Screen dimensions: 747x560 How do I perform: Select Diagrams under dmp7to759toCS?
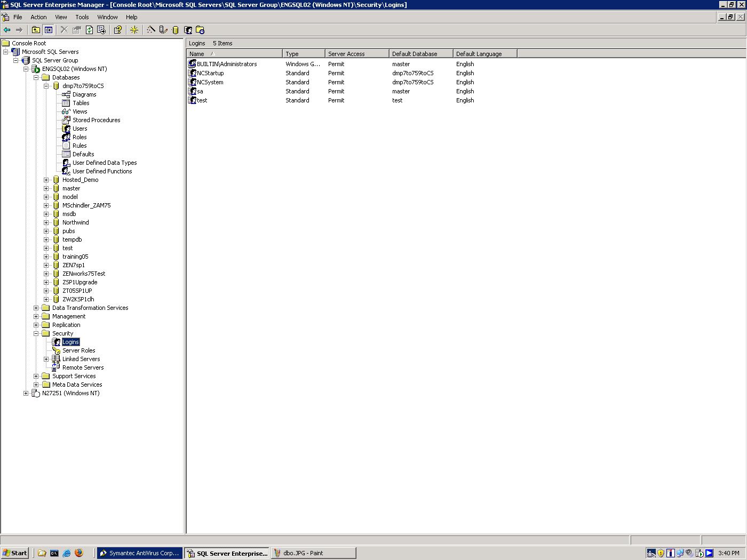[x=84, y=94]
